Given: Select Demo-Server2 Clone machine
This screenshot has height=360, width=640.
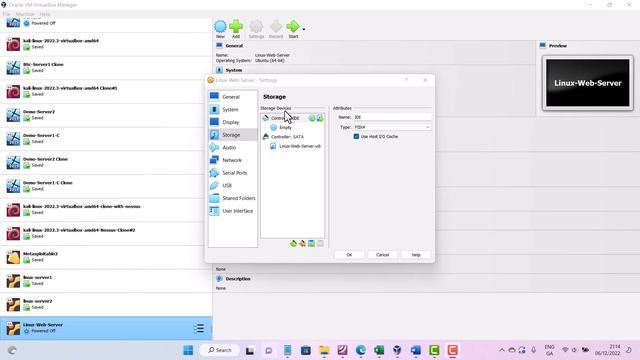Looking at the screenshot, I should [x=106, y=162].
